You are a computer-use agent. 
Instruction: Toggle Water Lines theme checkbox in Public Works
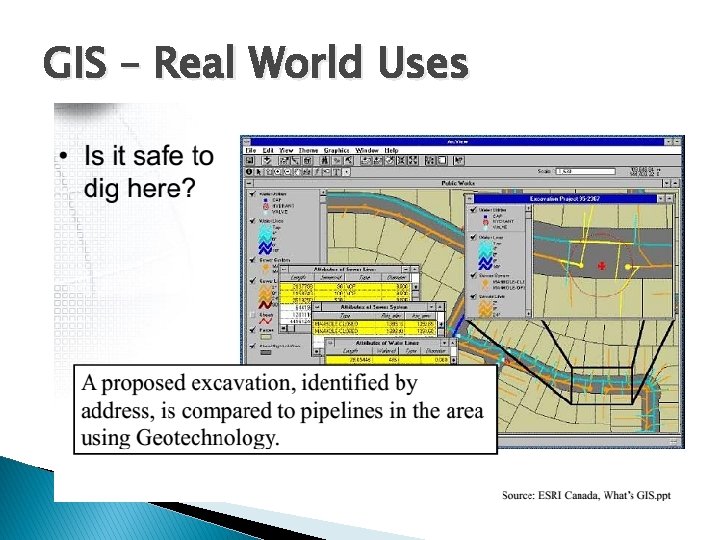coord(252,221)
